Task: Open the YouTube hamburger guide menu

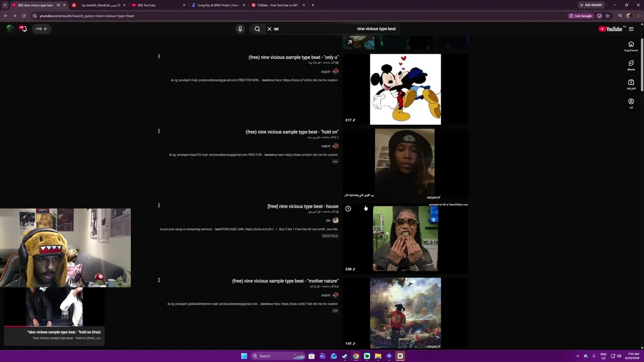Action: tap(631, 29)
